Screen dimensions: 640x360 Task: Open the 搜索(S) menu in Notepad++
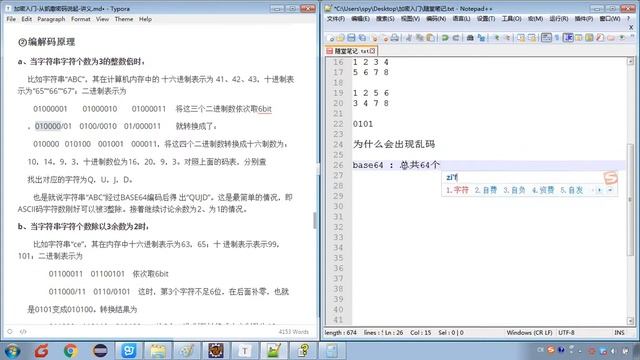coord(385,19)
